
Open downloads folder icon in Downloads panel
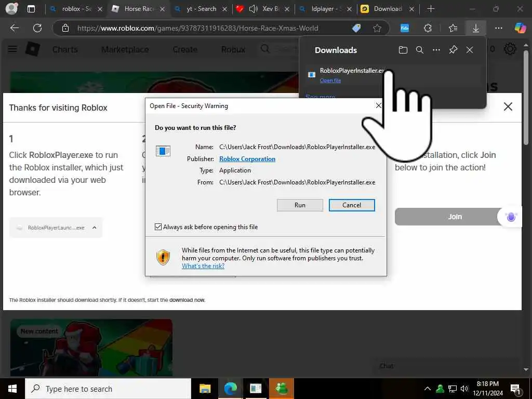tap(403, 50)
